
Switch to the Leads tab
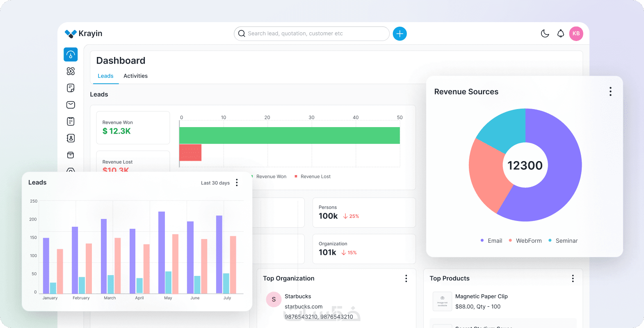point(105,76)
